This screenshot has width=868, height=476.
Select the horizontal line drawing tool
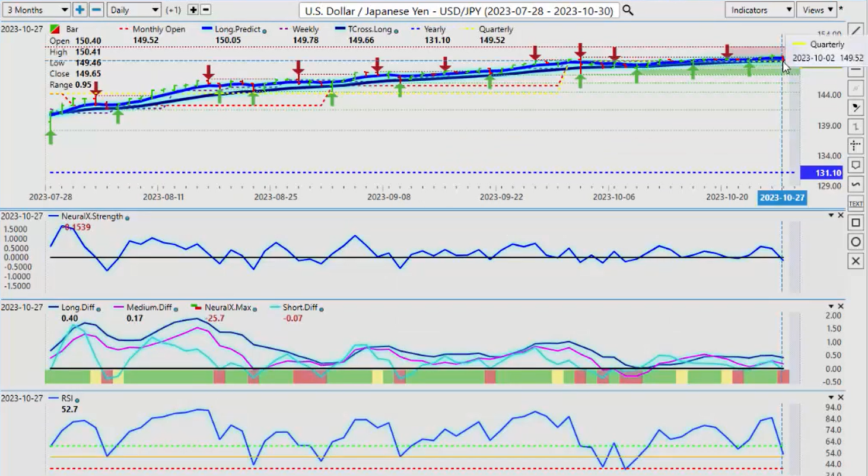click(x=856, y=70)
